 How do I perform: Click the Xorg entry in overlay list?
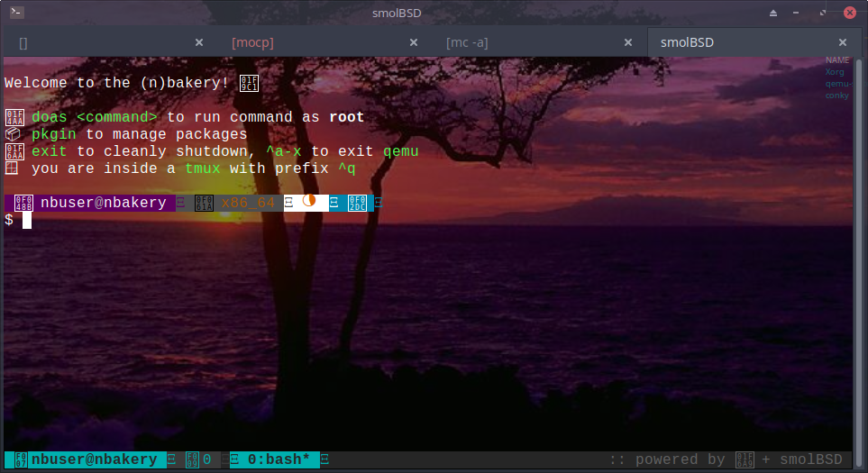pyautogui.click(x=833, y=71)
